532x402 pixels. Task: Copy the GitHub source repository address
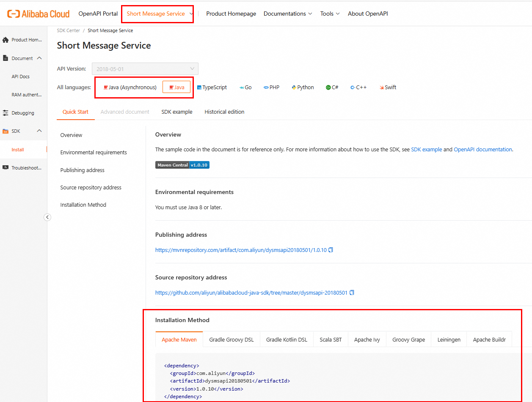click(352, 293)
